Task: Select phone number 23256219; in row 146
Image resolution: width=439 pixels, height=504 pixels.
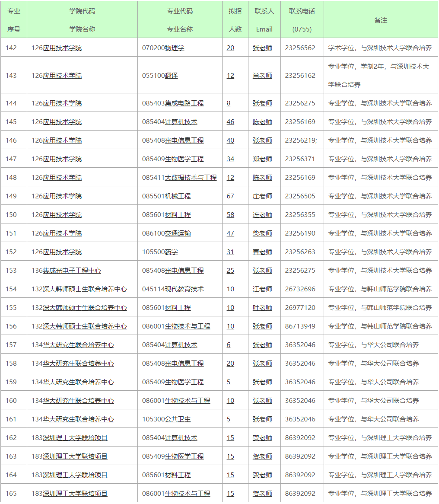Action: [301, 140]
